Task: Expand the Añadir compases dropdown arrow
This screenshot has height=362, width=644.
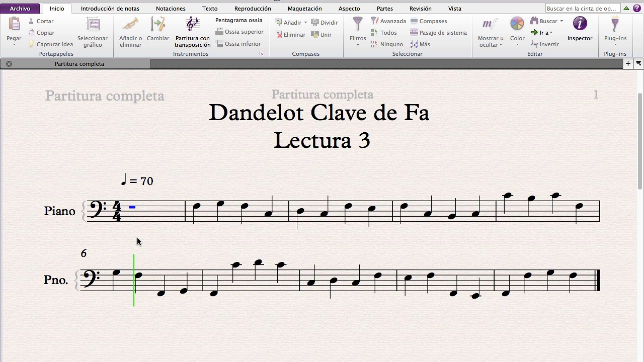Action: 305,23
